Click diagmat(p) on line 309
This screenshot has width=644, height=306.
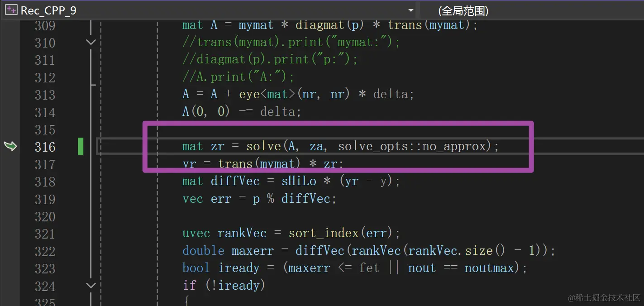coord(330,25)
